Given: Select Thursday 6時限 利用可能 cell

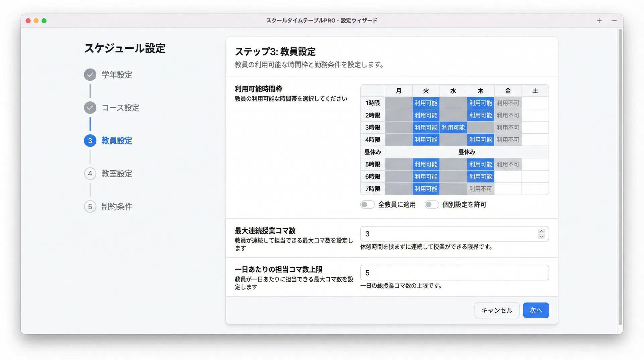Looking at the screenshot, I should point(480,176).
